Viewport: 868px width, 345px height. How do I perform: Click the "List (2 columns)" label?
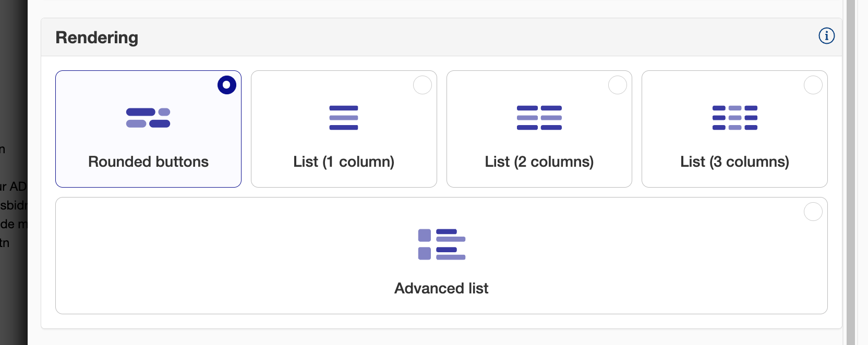pos(539,162)
